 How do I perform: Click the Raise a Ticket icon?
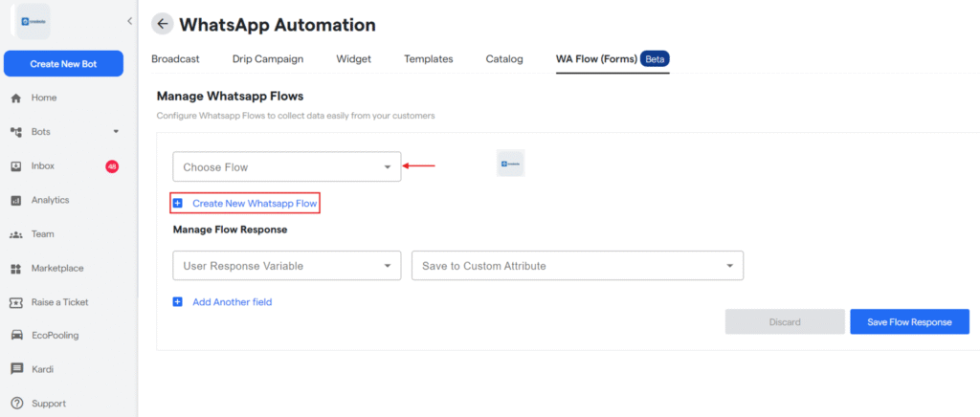pyautogui.click(x=16, y=302)
